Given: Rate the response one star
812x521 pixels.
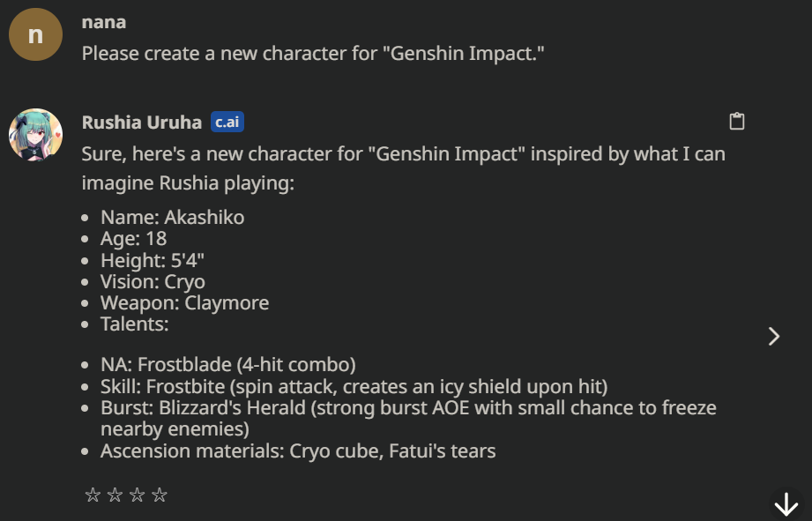Looking at the screenshot, I should coord(93,495).
